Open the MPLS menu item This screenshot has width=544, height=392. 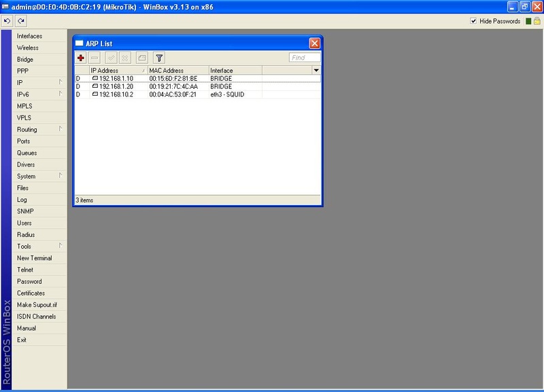(39, 106)
